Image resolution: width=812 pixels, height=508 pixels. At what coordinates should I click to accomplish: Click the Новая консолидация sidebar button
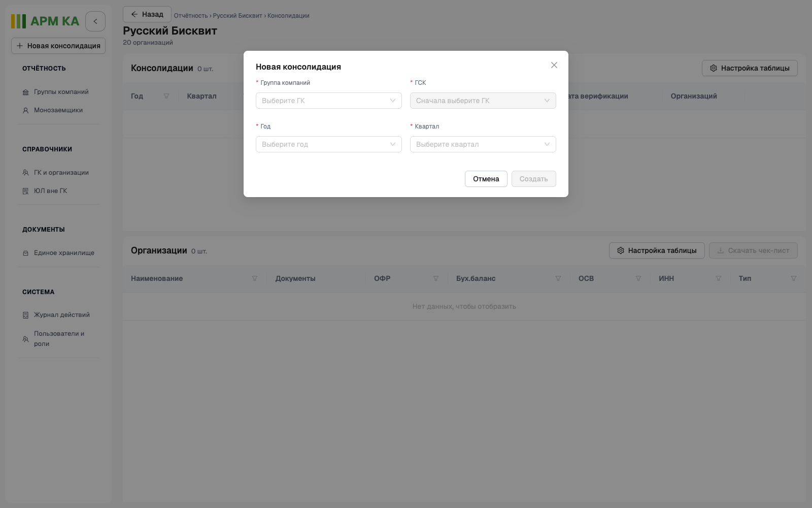[x=58, y=46]
